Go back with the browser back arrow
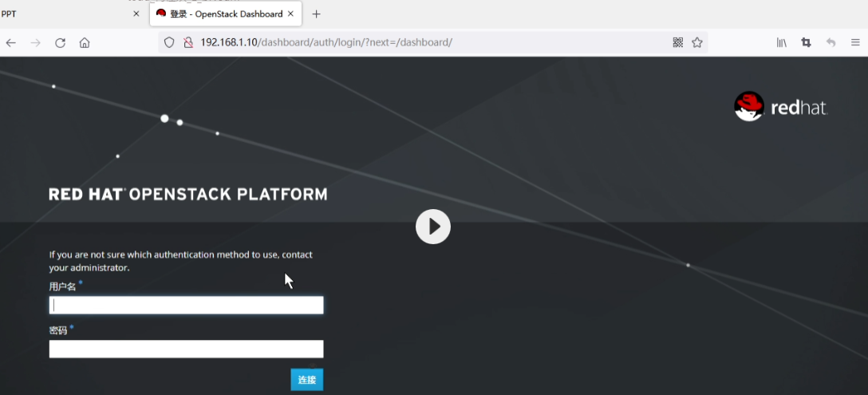This screenshot has height=395, width=868. tap(11, 42)
